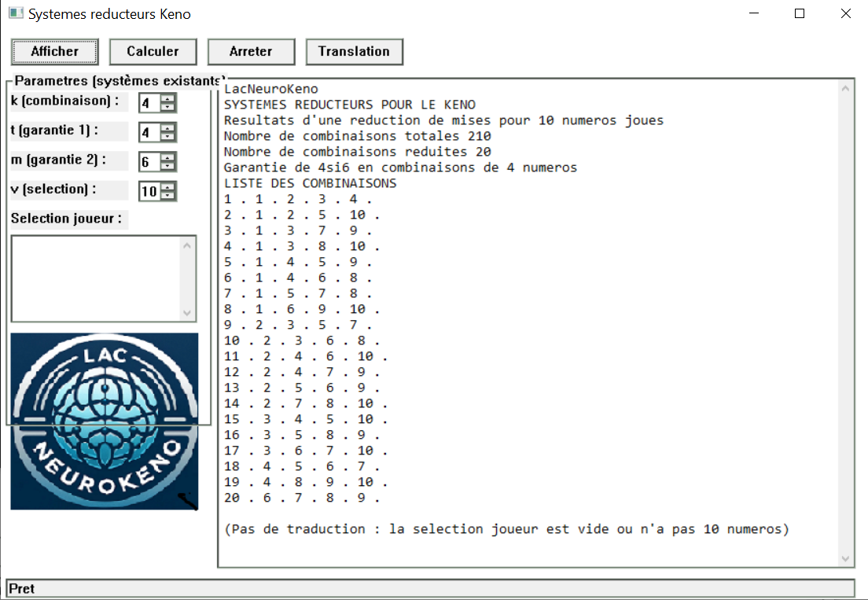Click the application icon in title bar
The height and width of the screenshot is (600, 868).
point(16,14)
